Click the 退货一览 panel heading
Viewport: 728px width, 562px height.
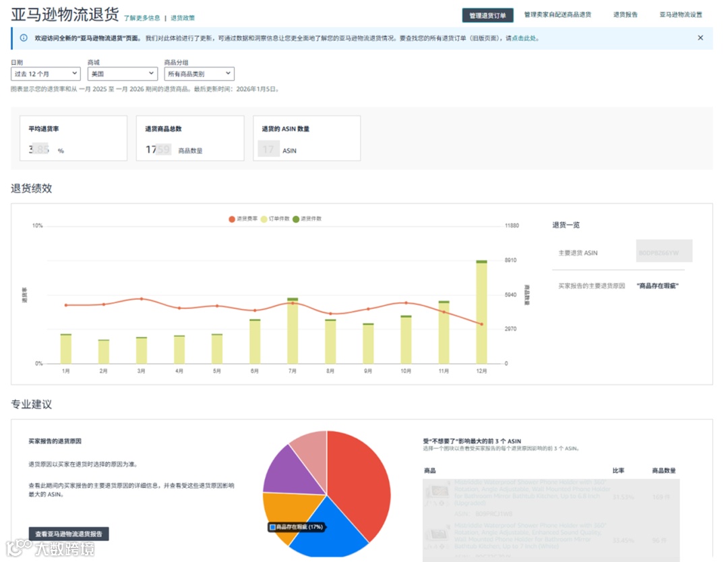[566, 225]
